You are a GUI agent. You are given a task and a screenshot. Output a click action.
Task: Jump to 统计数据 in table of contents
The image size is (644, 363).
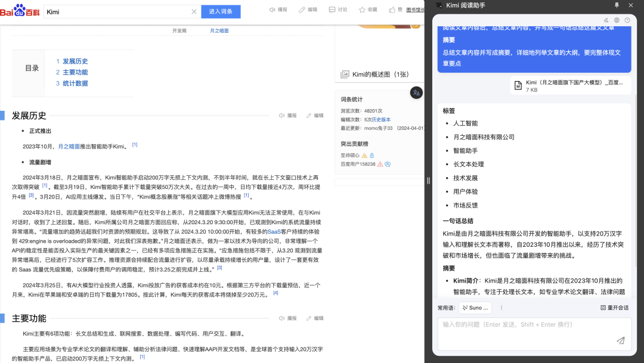click(x=75, y=83)
